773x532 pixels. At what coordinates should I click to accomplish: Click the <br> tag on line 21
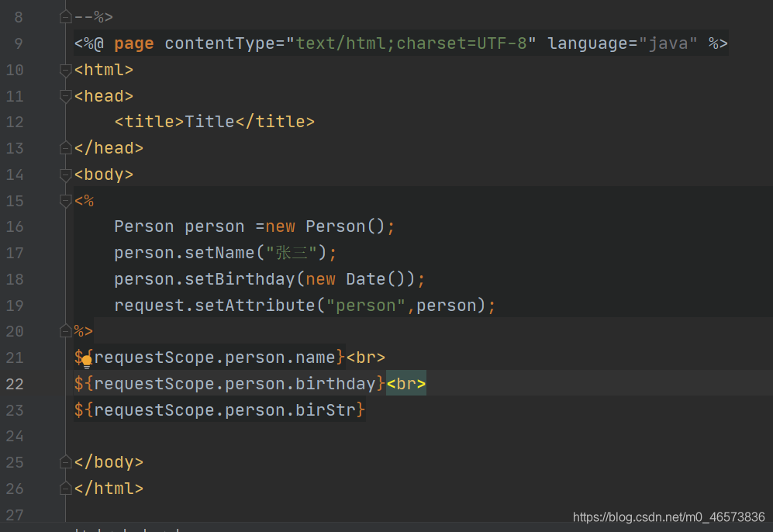[365, 358]
